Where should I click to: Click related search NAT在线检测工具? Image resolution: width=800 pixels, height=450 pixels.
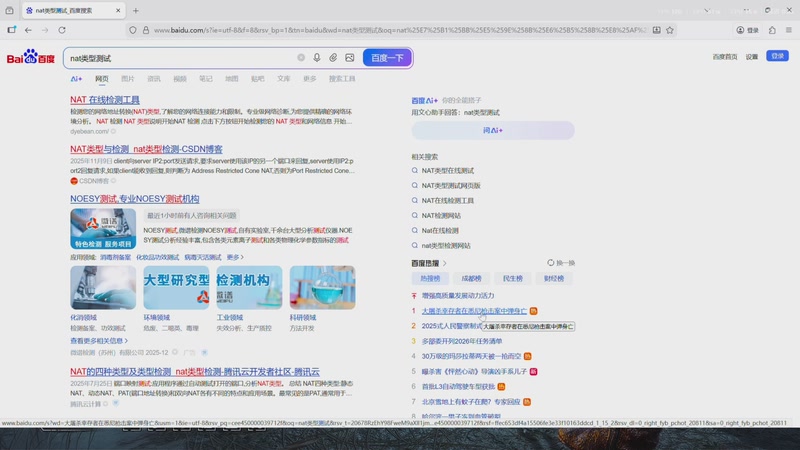tap(447, 201)
